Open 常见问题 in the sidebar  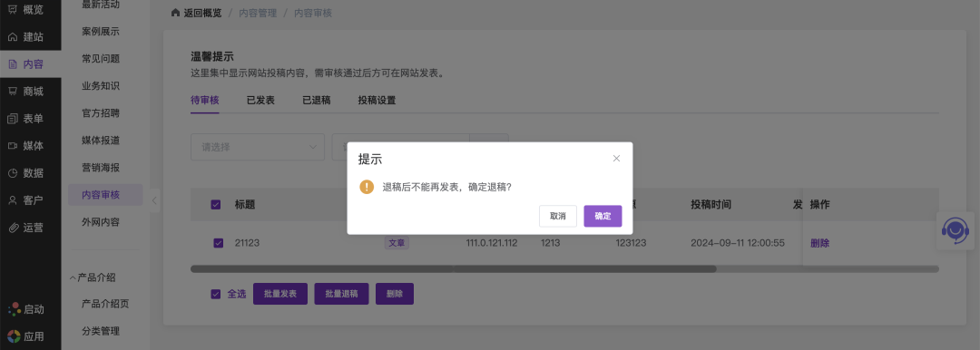tap(101, 59)
